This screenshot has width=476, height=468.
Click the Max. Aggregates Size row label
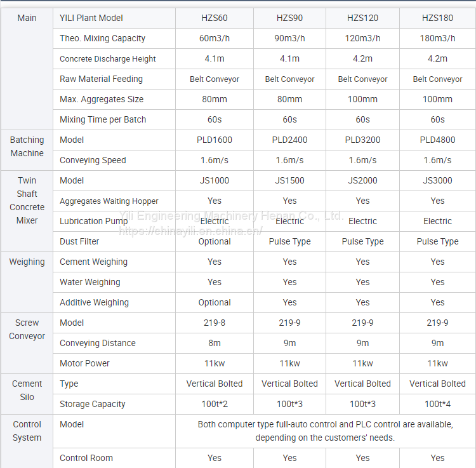tap(102, 99)
